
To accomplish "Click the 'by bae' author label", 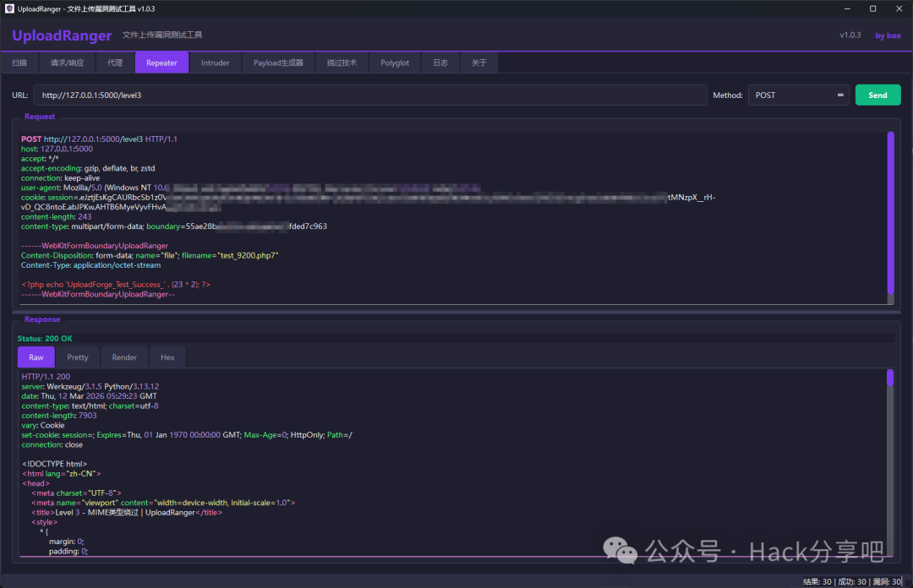I will (x=888, y=35).
